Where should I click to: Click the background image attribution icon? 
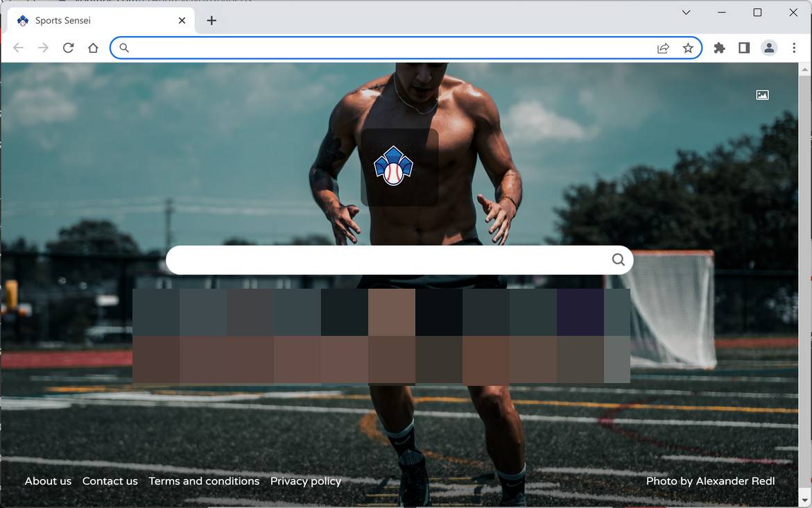pos(762,94)
